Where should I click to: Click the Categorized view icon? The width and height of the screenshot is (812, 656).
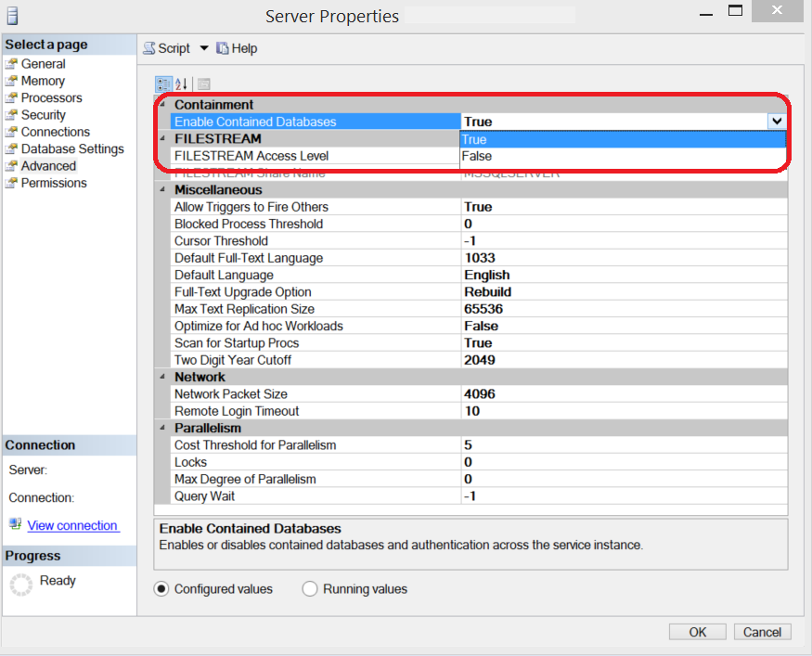tap(163, 84)
